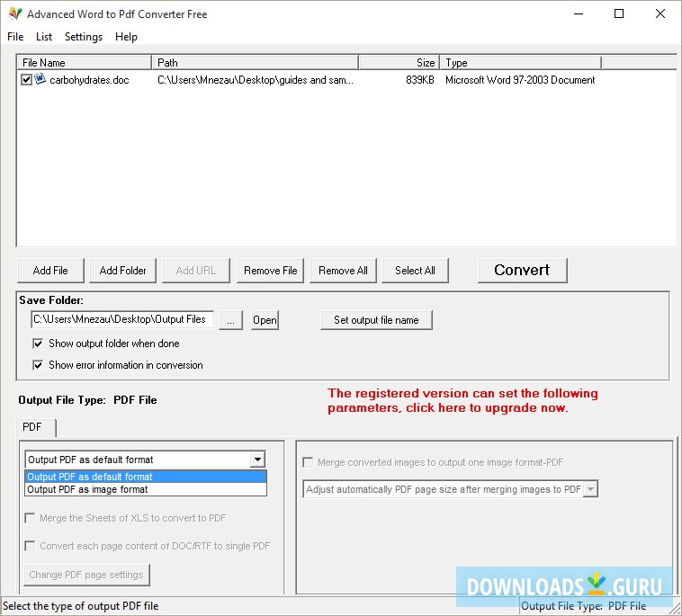682x616 pixels.
Task: Sort list by Type column header
Action: [520, 63]
